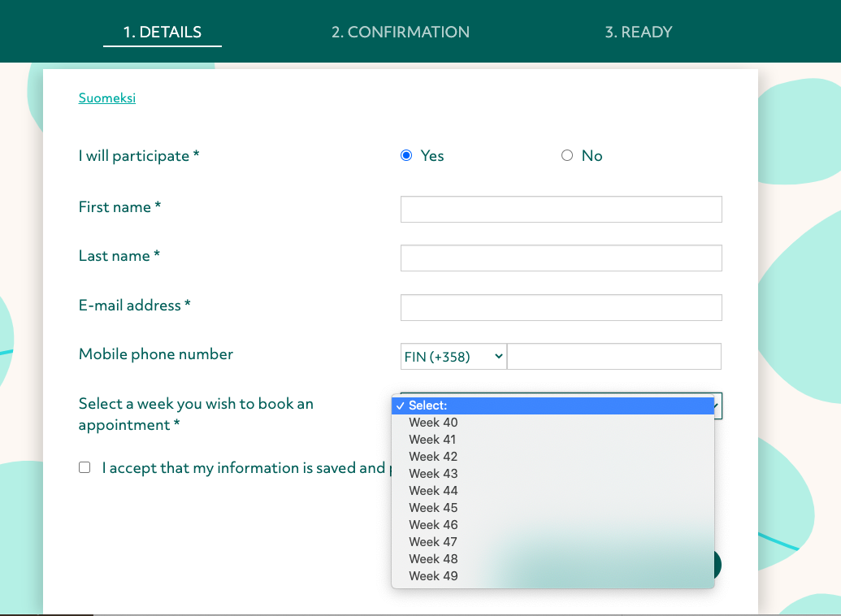Viewport: 841px width, 616px height.
Task: Choose Week 45 in the dropdown
Action: [553, 508]
